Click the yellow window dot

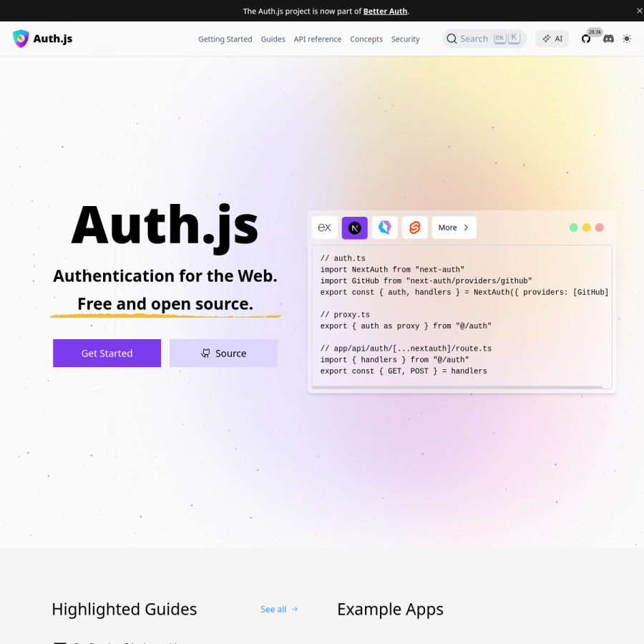point(587,228)
